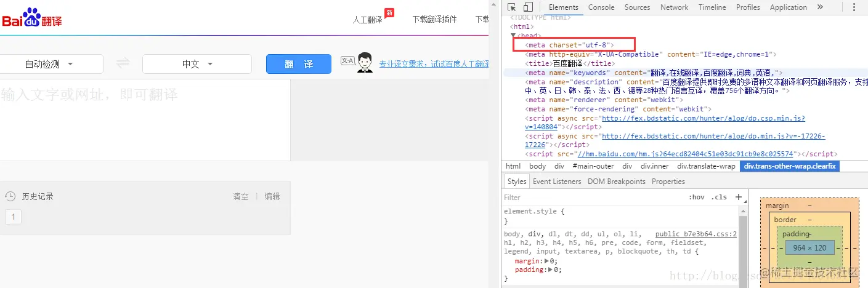Show more DevTools tabs via double chevron

point(820,7)
